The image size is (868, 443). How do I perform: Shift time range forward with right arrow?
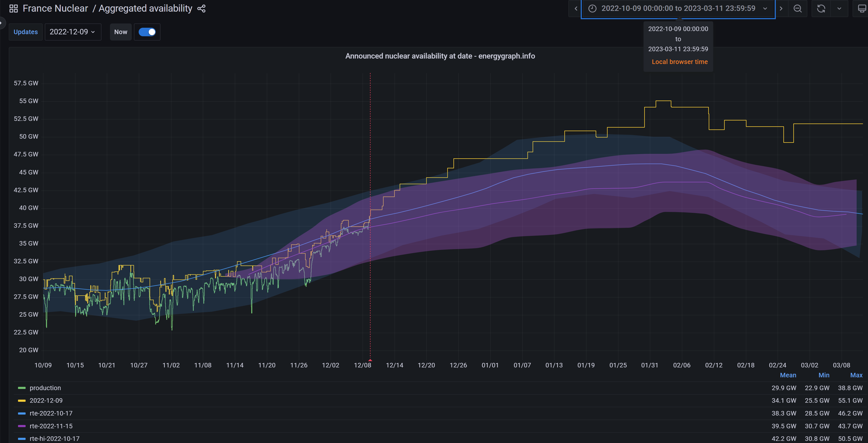pos(781,9)
